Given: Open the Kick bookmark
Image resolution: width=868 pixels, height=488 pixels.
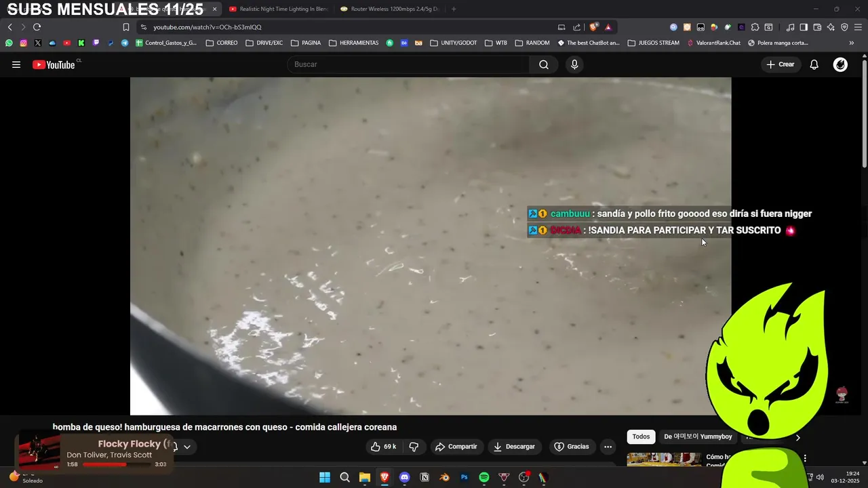Looking at the screenshot, I should click(x=81, y=43).
